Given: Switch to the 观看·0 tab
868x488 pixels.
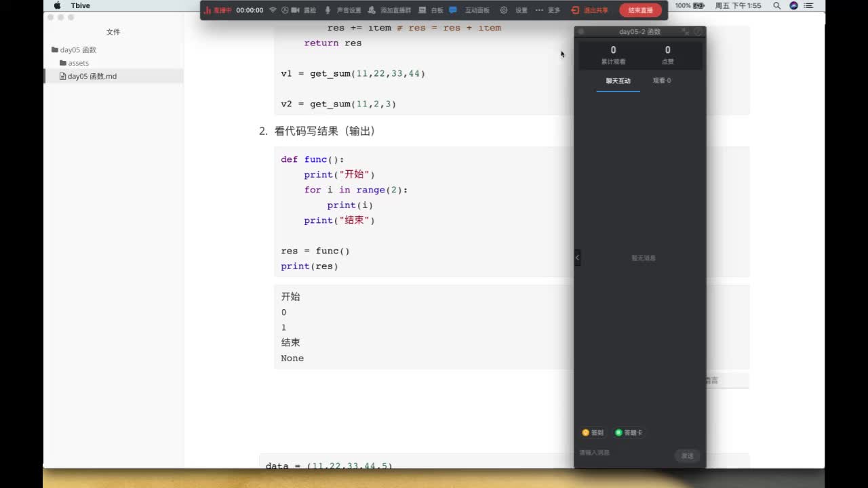Looking at the screenshot, I should tap(662, 81).
